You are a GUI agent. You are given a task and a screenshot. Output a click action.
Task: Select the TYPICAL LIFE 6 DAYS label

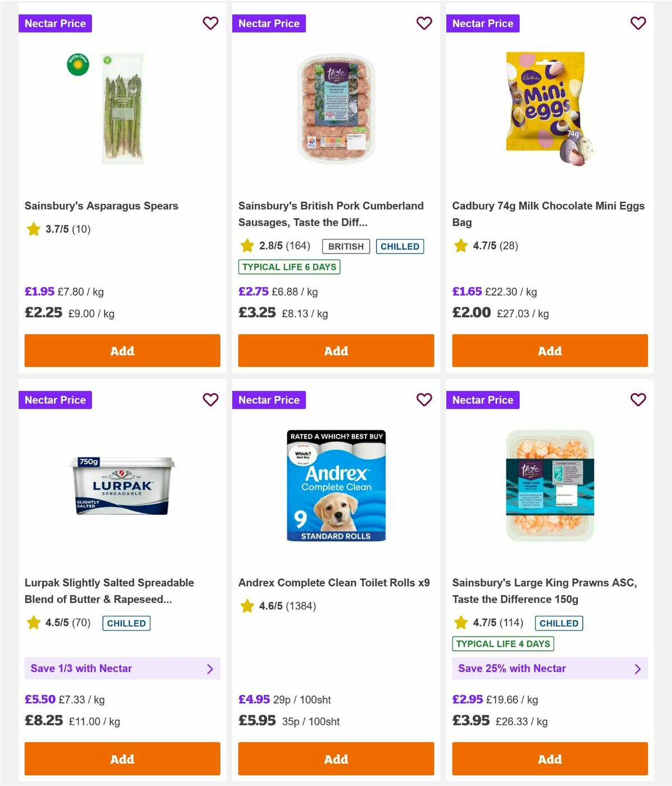click(x=289, y=267)
